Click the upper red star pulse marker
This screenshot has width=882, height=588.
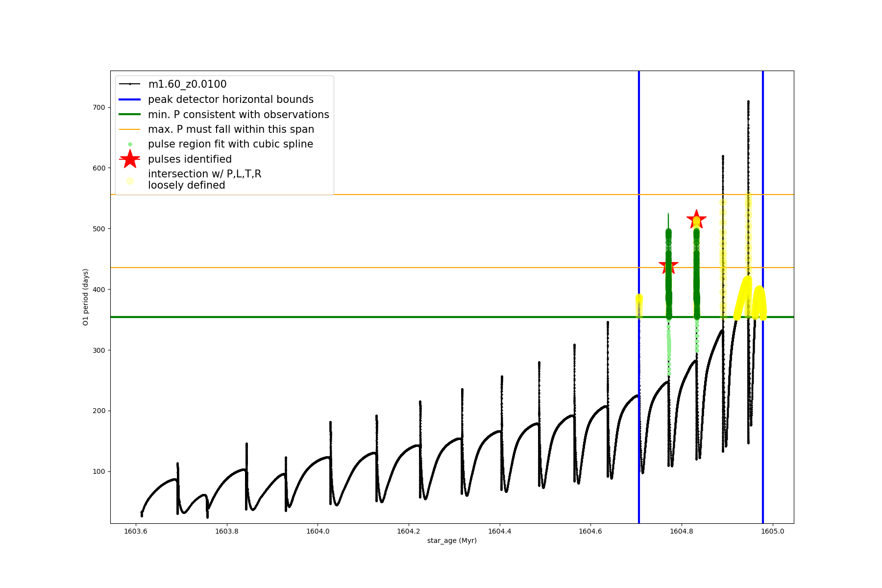696,220
